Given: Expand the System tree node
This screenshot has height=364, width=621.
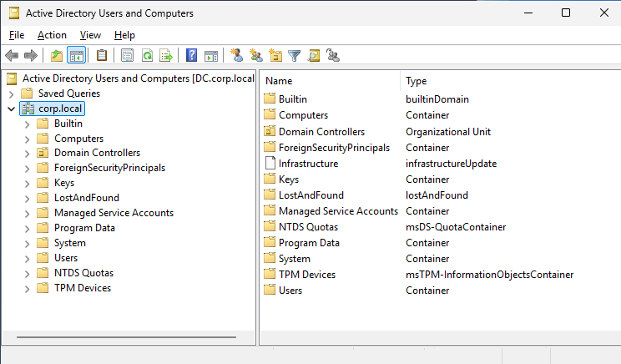Looking at the screenshot, I should pos(27,244).
